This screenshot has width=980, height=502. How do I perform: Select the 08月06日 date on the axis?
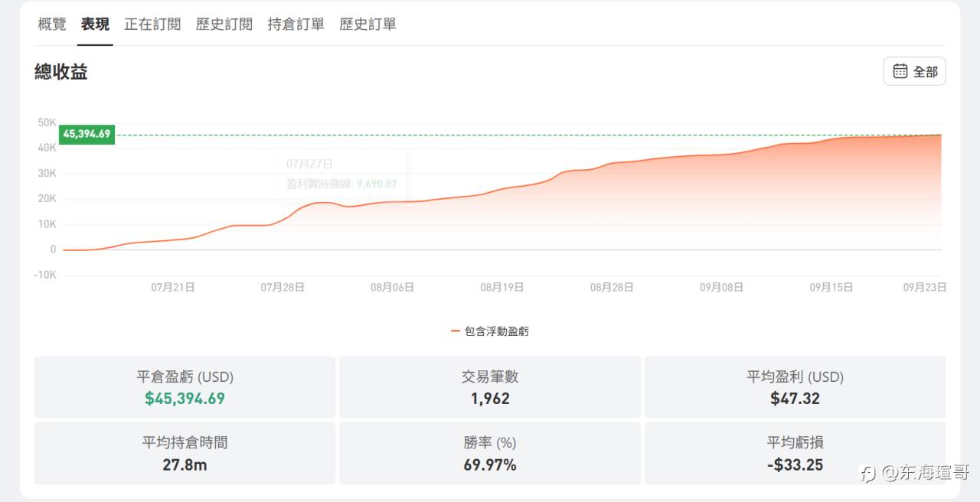(x=392, y=288)
